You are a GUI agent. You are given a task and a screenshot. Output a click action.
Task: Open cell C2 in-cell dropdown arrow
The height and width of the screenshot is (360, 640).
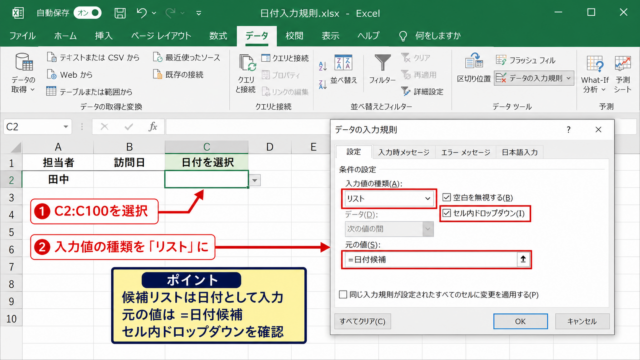[255, 180]
